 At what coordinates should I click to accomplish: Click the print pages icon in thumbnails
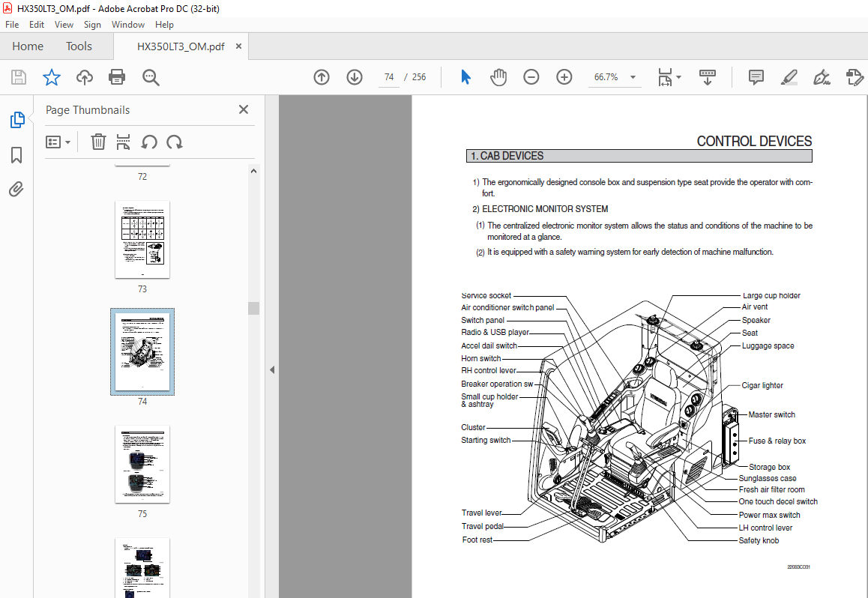point(123,142)
